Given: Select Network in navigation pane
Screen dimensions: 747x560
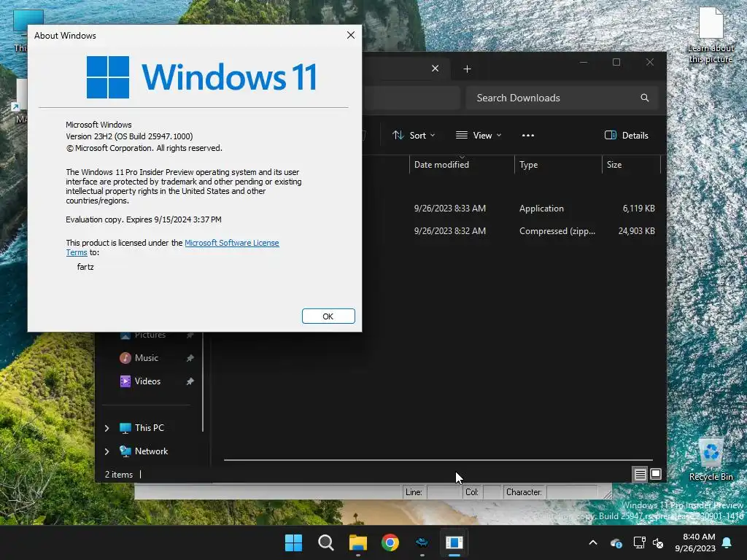Looking at the screenshot, I should click(152, 451).
